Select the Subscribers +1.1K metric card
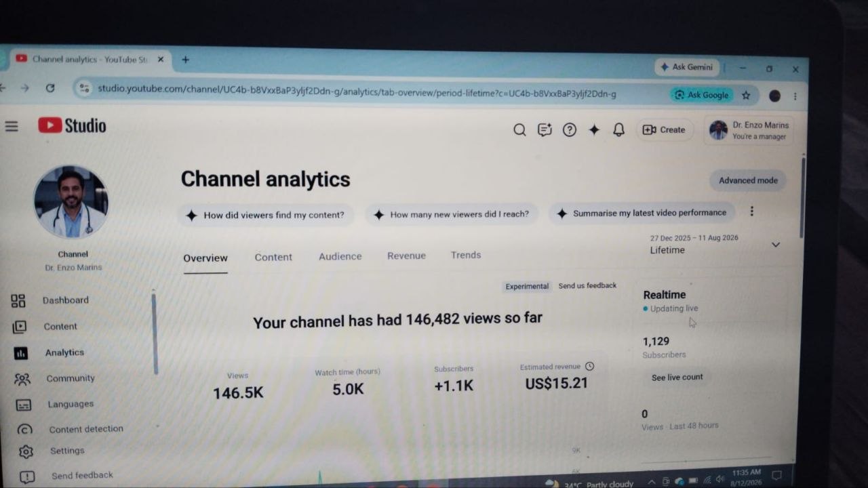The image size is (868, 488). point(454,379)
